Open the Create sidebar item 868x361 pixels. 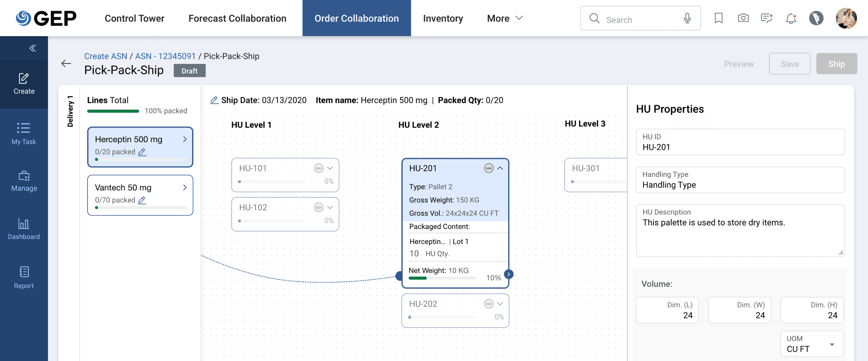click(x=24, y=84)
